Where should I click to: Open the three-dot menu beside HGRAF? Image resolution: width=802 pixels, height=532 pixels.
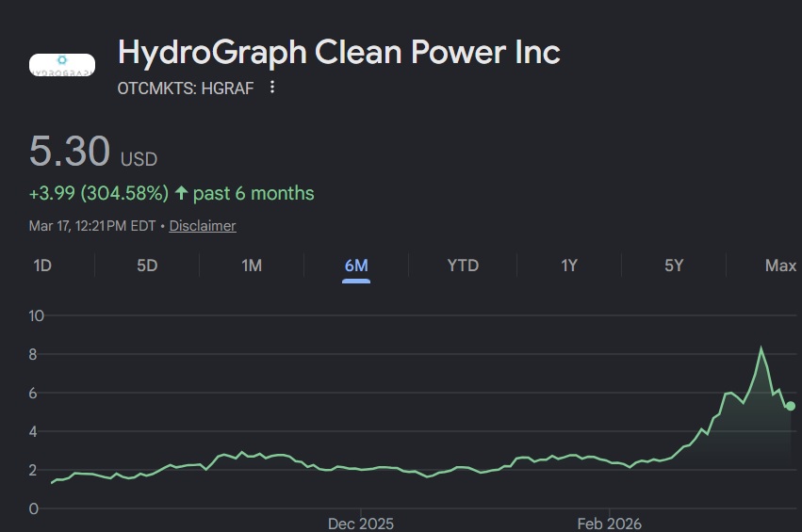click(272, 88)
